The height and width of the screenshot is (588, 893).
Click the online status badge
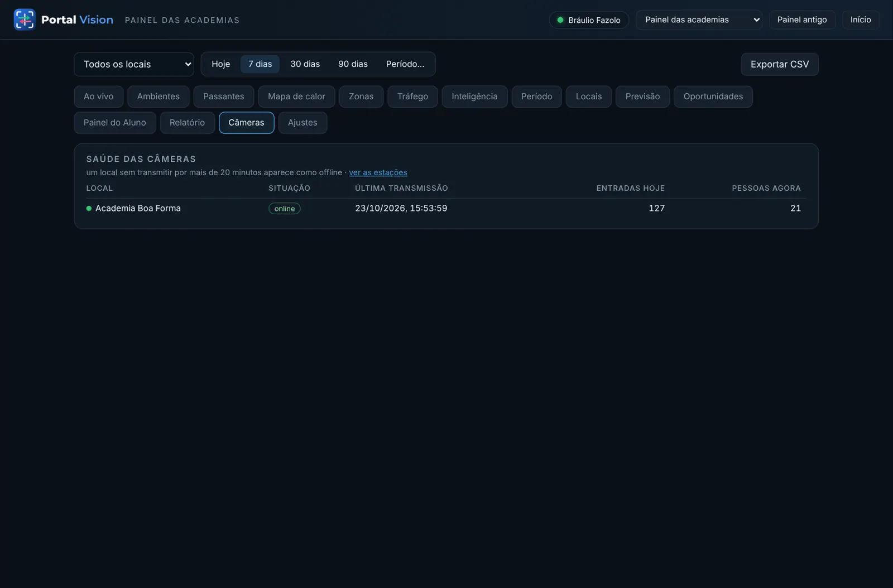[285, 209]
